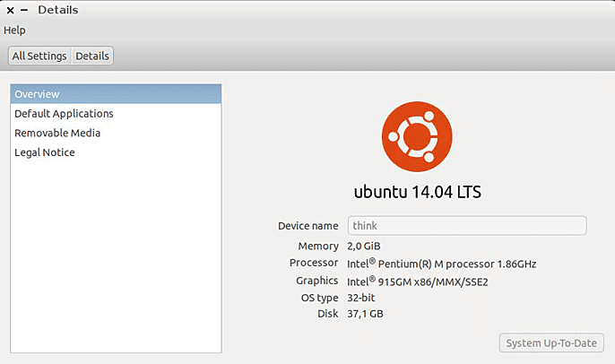615x364 pixels.
Task: Close the Details window
Action: tap(11, 10)
